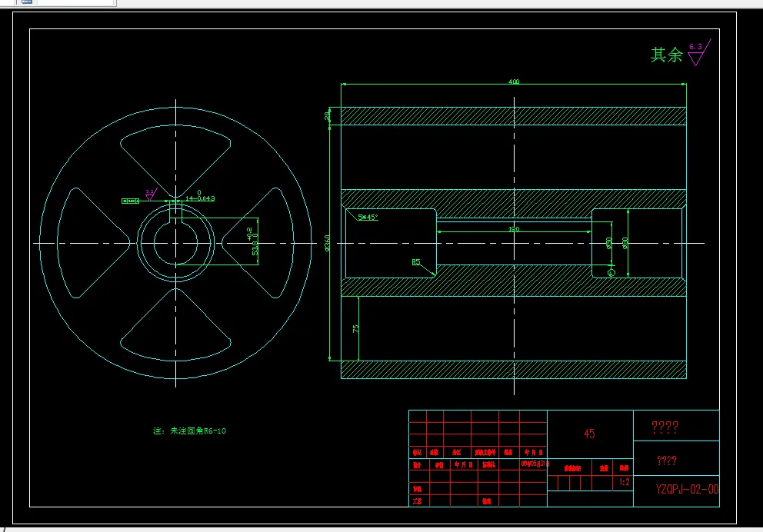
Task: Select material text 45 in title block
Action: coord(589,434)
